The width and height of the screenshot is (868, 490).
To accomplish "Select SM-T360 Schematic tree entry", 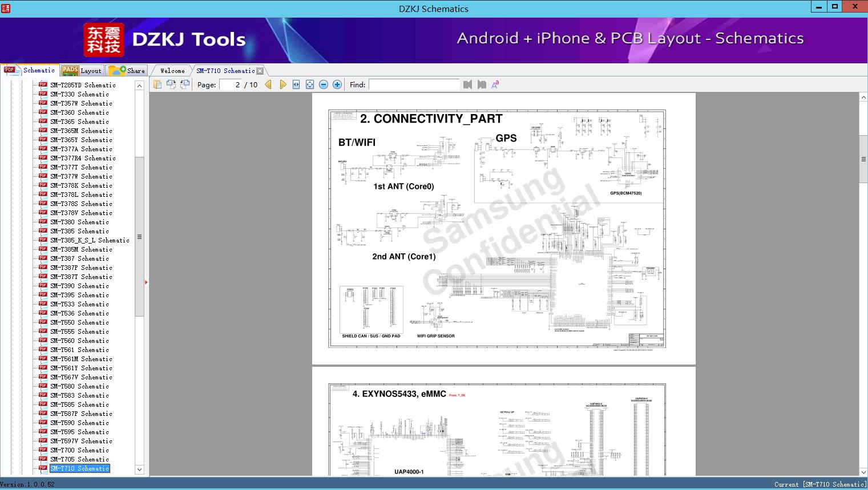I will pos(79,112).
